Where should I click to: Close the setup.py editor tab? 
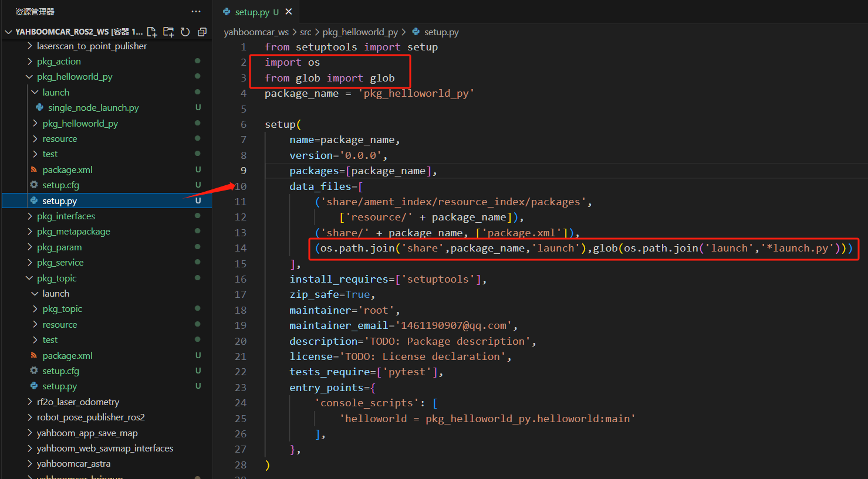click(x=289, y=12)
